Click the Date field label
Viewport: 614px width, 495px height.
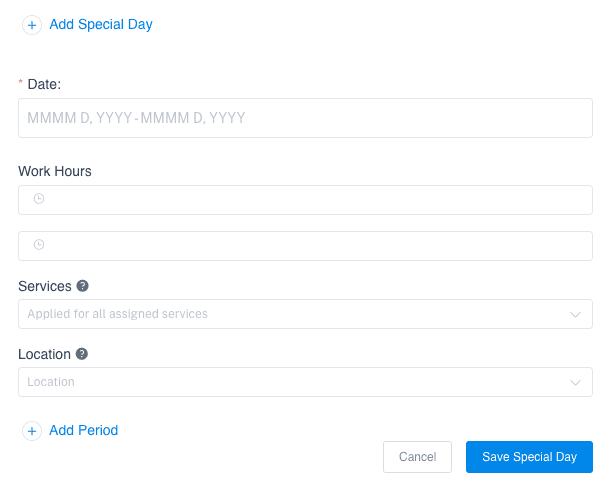coord(44,84)
